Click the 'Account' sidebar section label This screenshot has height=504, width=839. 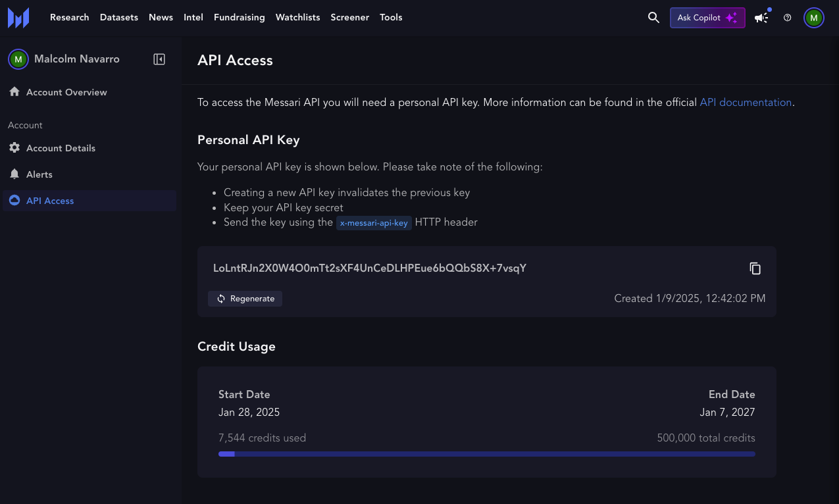[x=25, y=125]
